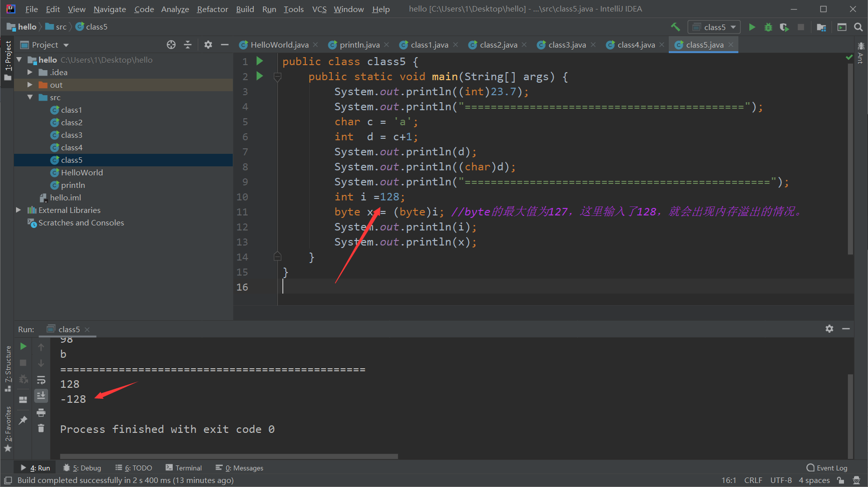
Task: Open the class5 run configuration dropdown
Action: [714, 27]
